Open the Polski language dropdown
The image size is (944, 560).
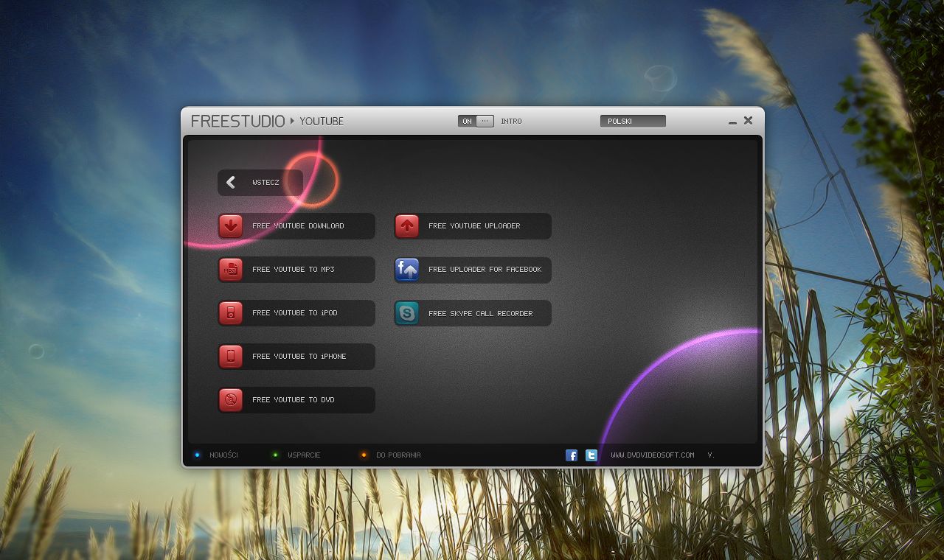[633, 122]
